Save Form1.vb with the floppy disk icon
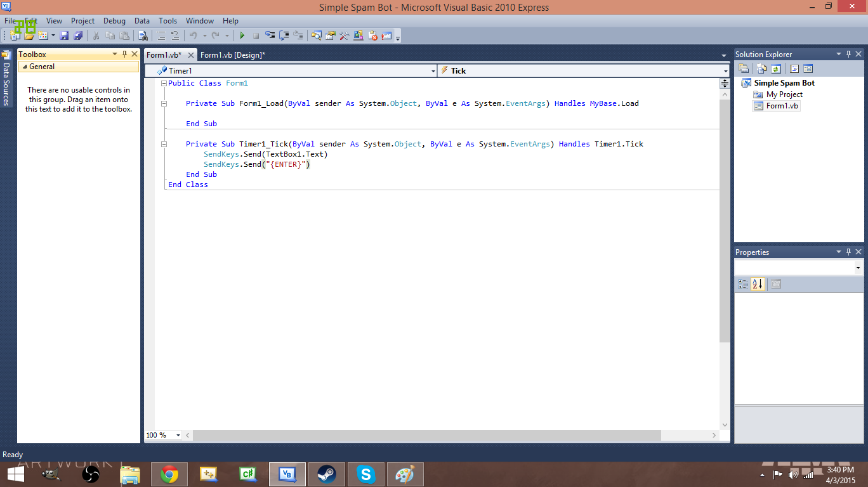This screenshot has width=868, height=487. [64, 36]
